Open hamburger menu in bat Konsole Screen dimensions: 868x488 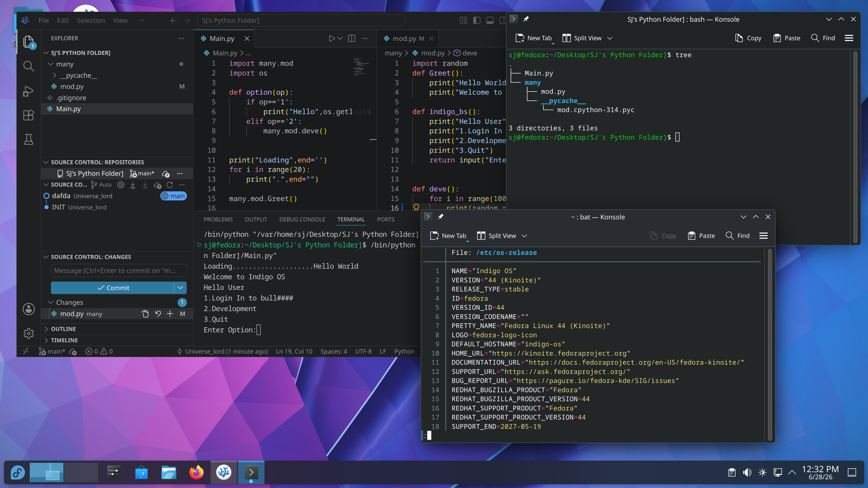click(764, 236)
